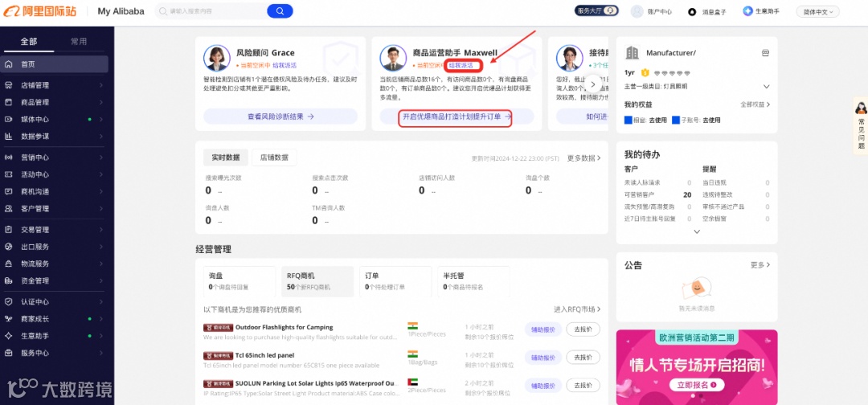
Task: Click the 生意助手 sparkle icon in sidebar
Action: click(8, 336)
